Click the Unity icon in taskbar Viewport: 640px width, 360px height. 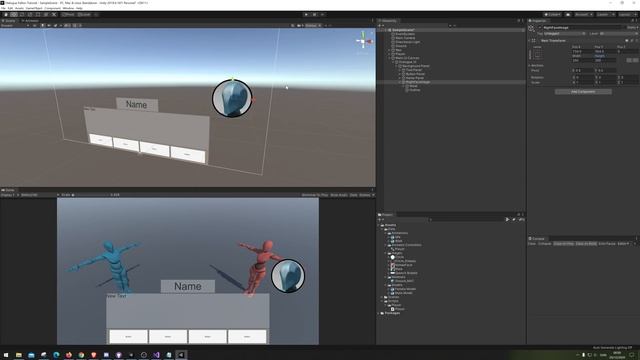[181, 355]
